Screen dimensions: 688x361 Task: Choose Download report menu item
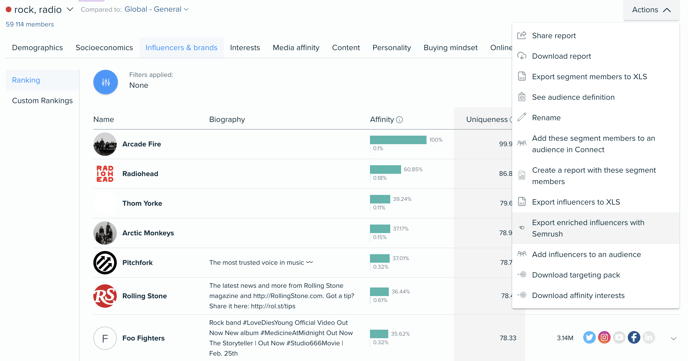tap(595, 56)
